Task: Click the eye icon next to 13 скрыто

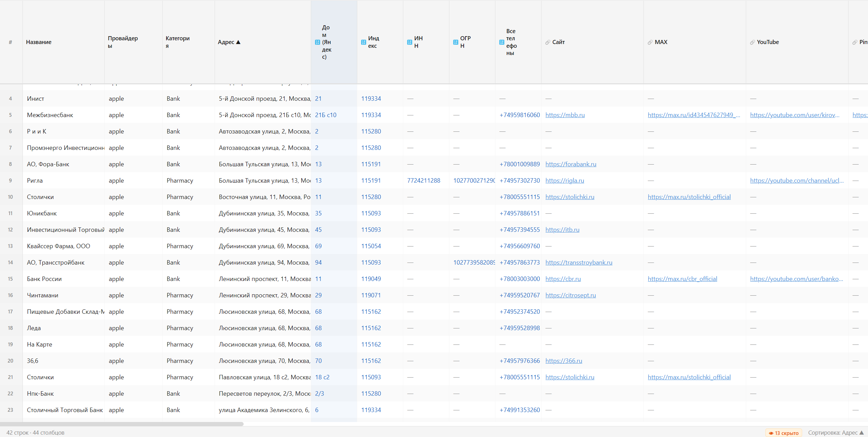Action: tap(771, 433)
